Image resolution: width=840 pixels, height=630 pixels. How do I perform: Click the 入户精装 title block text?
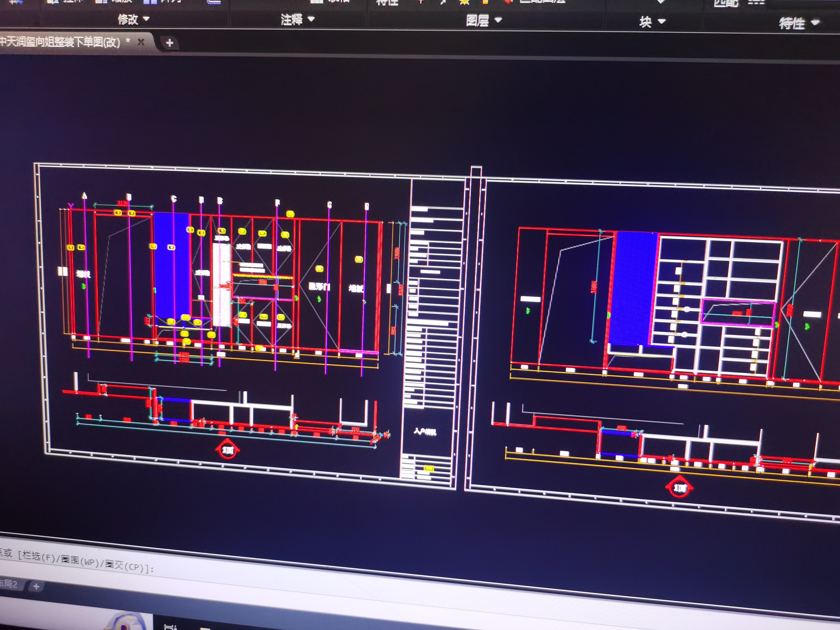425,432
